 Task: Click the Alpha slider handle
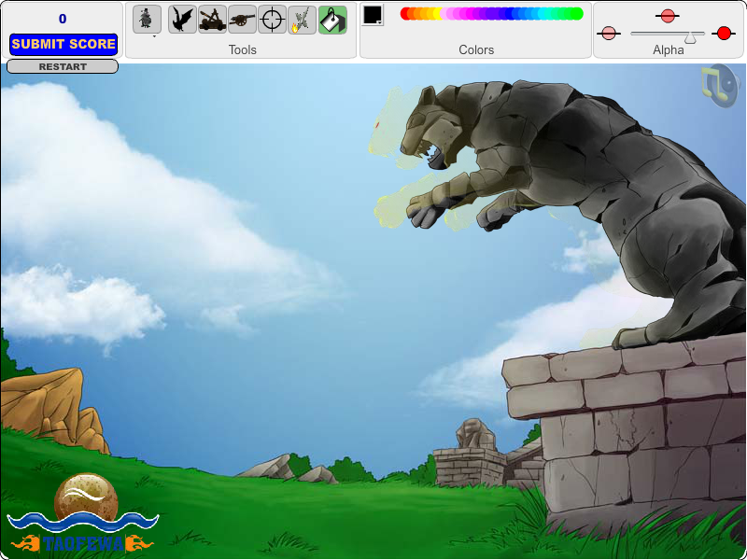[x=690, y=38]
